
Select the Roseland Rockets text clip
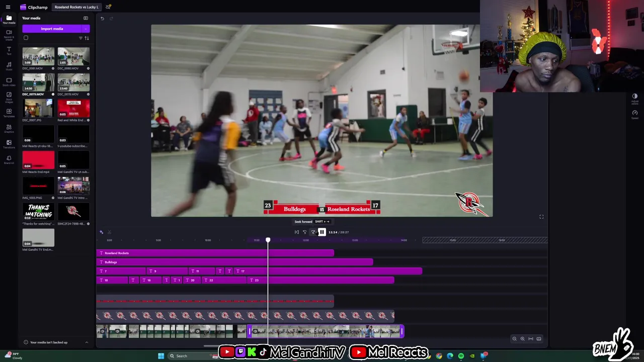pyautogui.click(x=215, y=253)
